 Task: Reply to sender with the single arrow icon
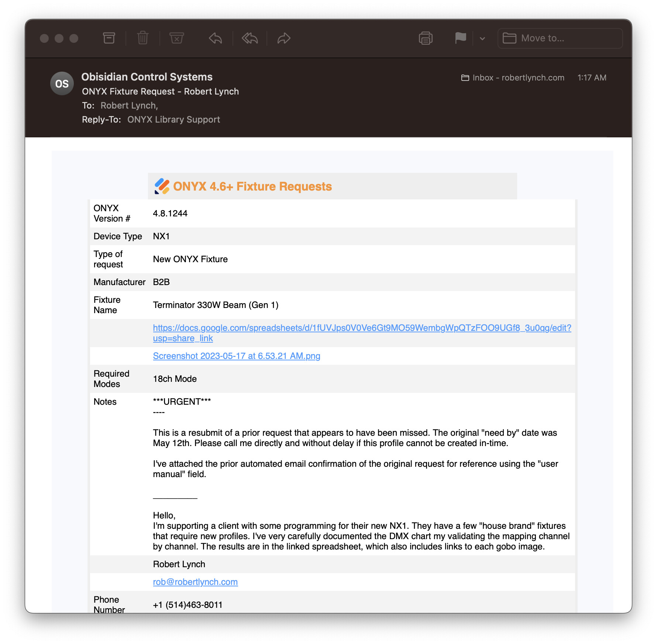click(215, 38)
